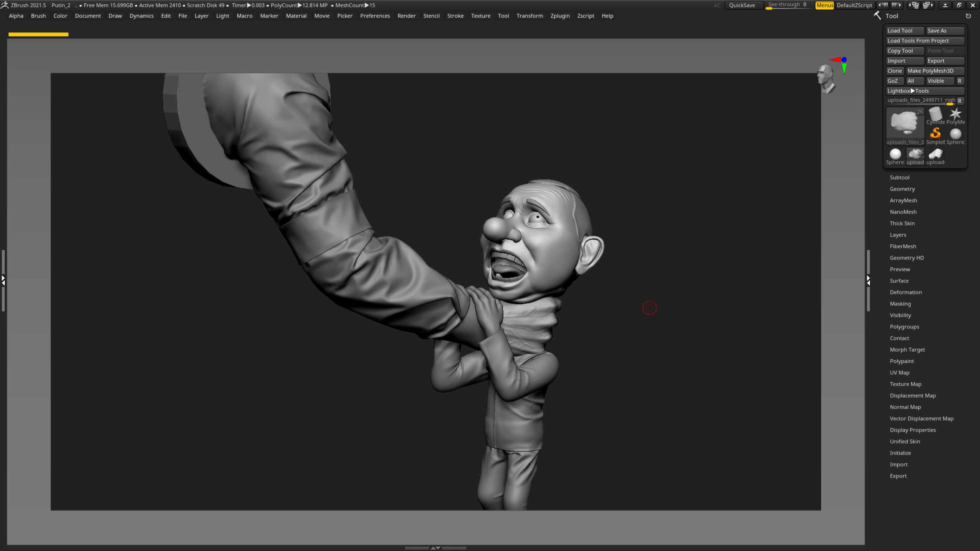Image resolution: width=980 pixels, height=551 pixels.
Task: Toggle the GoZ All option
Action: (x=915, y=81)
